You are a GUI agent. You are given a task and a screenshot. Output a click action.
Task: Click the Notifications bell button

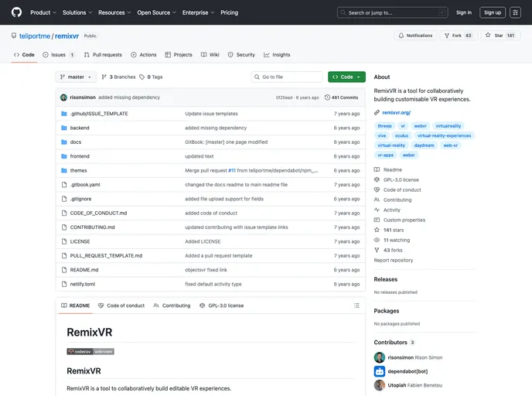[415, 36]
